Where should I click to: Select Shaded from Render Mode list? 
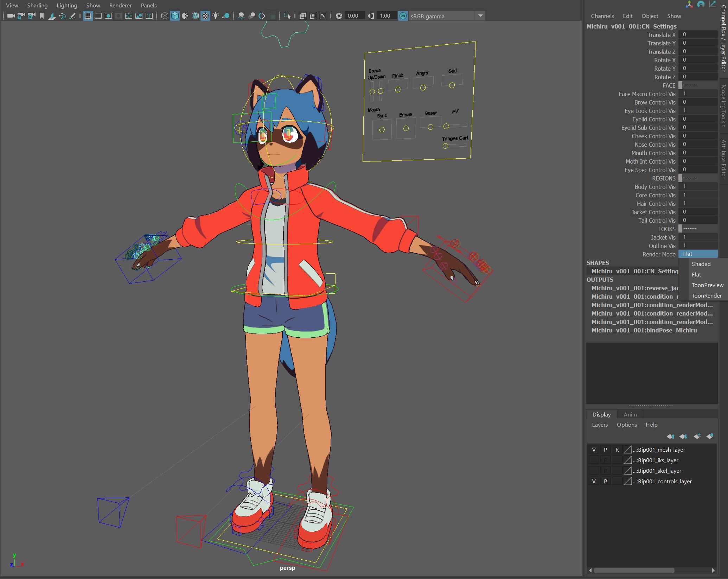tap(701, 264)
